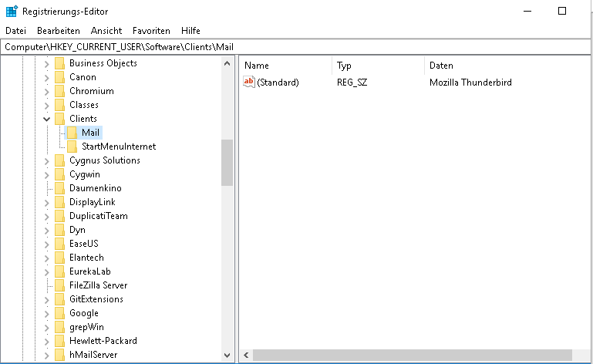Screen dimensions: 593x364
Task: Sort values by the Name column header
Action: tap(286, 66)
